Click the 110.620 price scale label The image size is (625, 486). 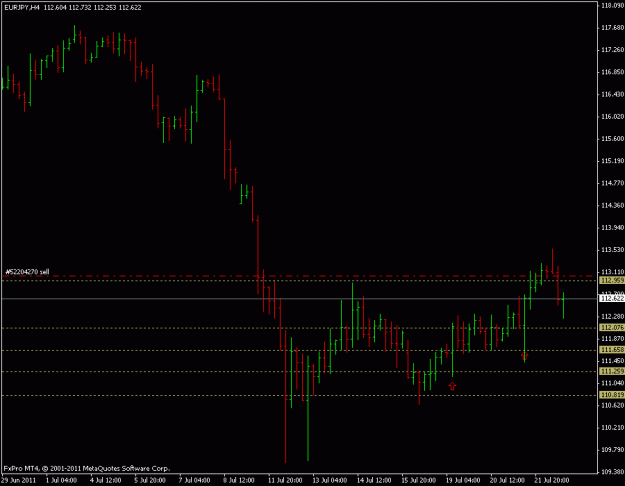click(612, 405)
